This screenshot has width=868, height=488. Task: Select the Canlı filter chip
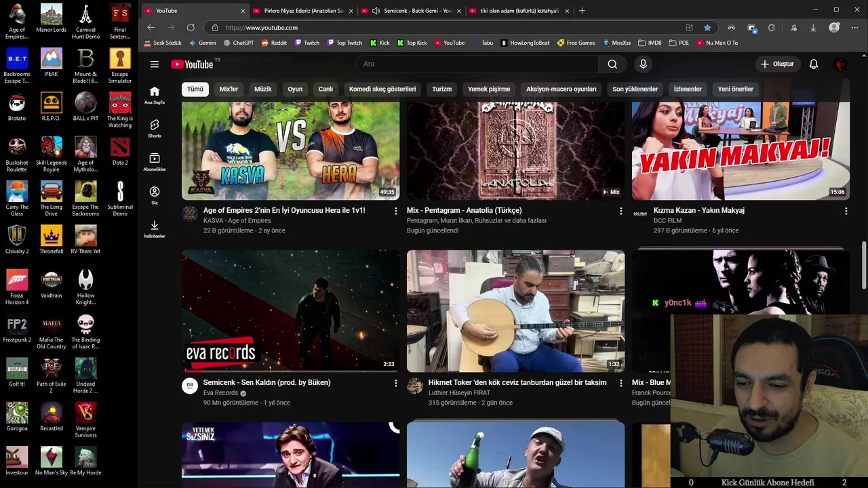point(325,89)
